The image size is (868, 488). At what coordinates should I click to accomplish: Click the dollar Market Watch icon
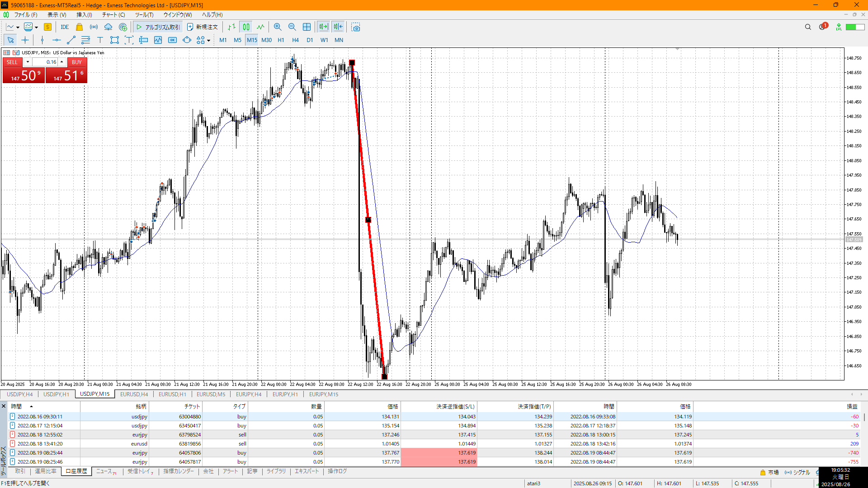(47, 27)
